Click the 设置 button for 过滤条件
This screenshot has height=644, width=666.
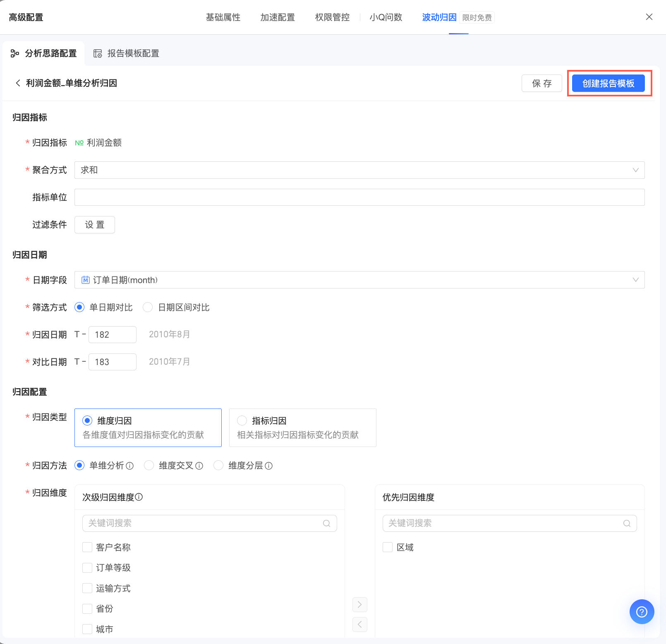pyautogui.click(x=95, y=225)
